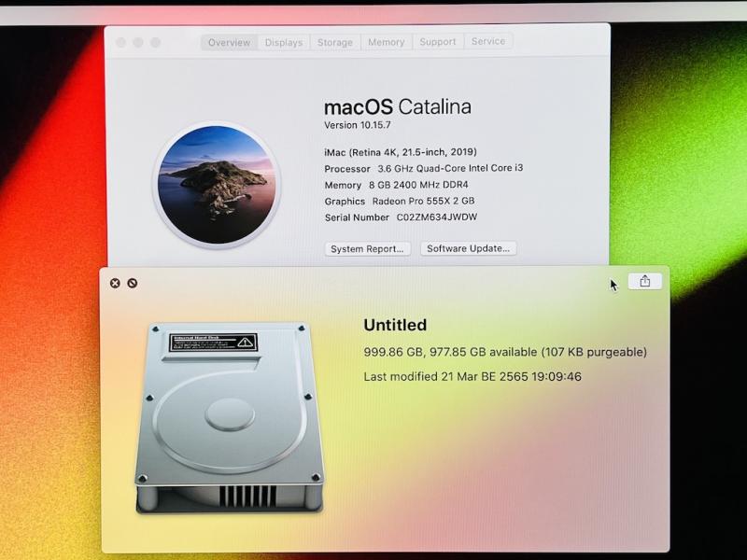Open the Service tab
Viewport: 747px width, 560px height.
point(488,41)
